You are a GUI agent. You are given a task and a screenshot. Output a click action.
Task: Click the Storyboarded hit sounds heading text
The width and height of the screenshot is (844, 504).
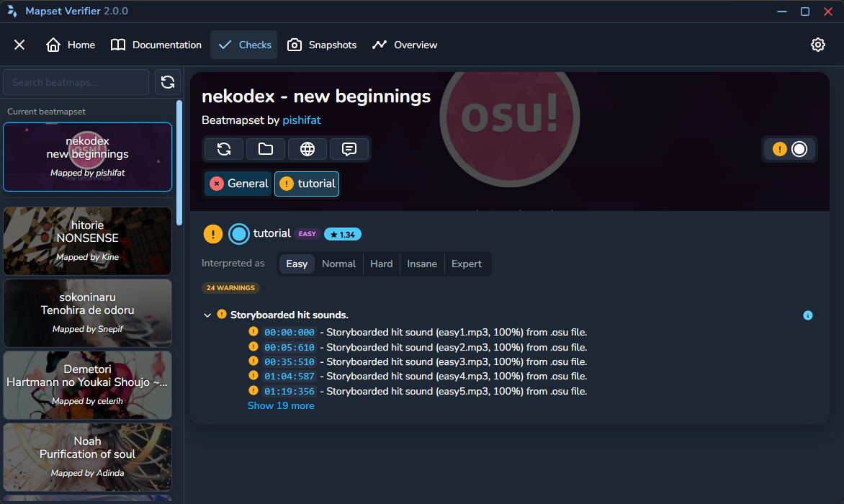[289, 315]
